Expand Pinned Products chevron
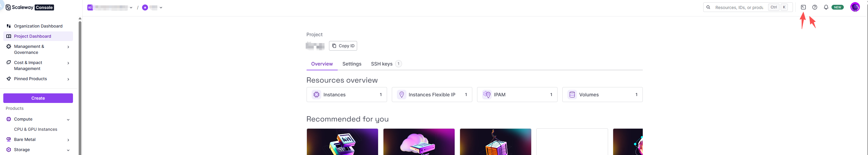This screenshot has width=868, height=155. 68,79
